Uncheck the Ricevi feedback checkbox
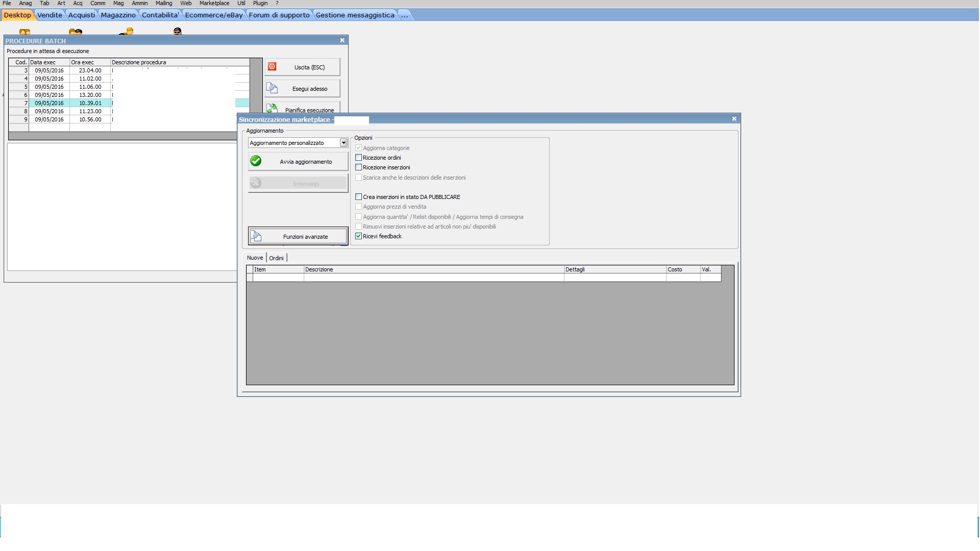The width and height of the screenshot is (980, 551). [x=358, y=236]
